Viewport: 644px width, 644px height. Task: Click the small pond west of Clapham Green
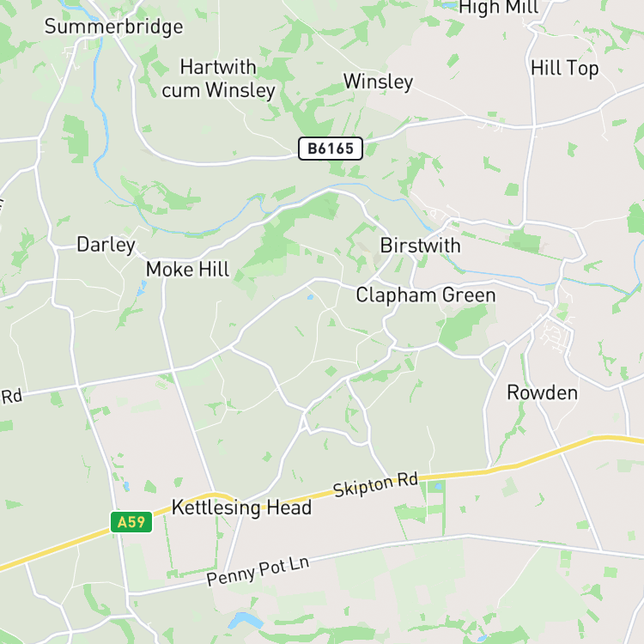[311, 297]
